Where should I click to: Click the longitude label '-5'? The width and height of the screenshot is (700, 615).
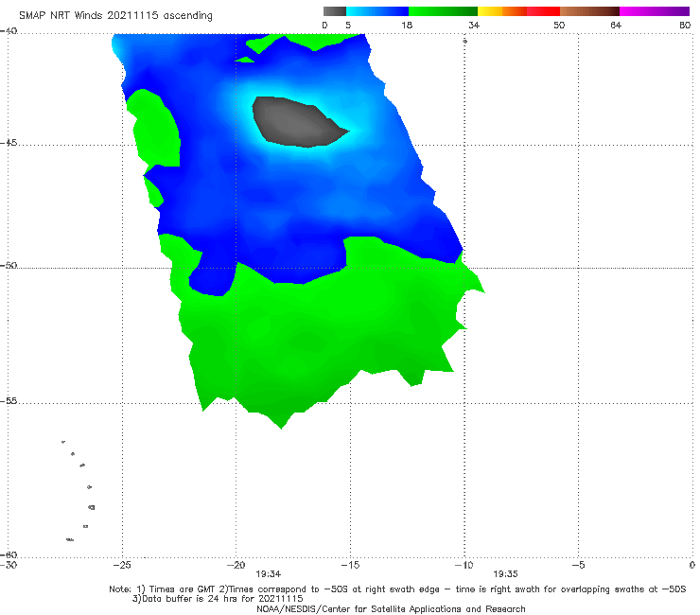pos(578,565)
